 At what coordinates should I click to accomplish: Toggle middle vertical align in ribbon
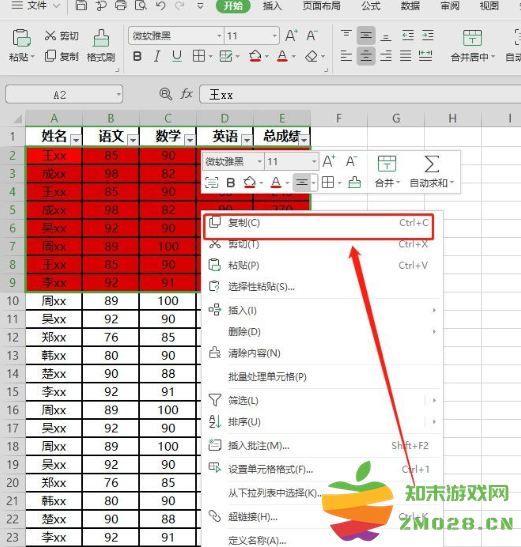point(366,35)
